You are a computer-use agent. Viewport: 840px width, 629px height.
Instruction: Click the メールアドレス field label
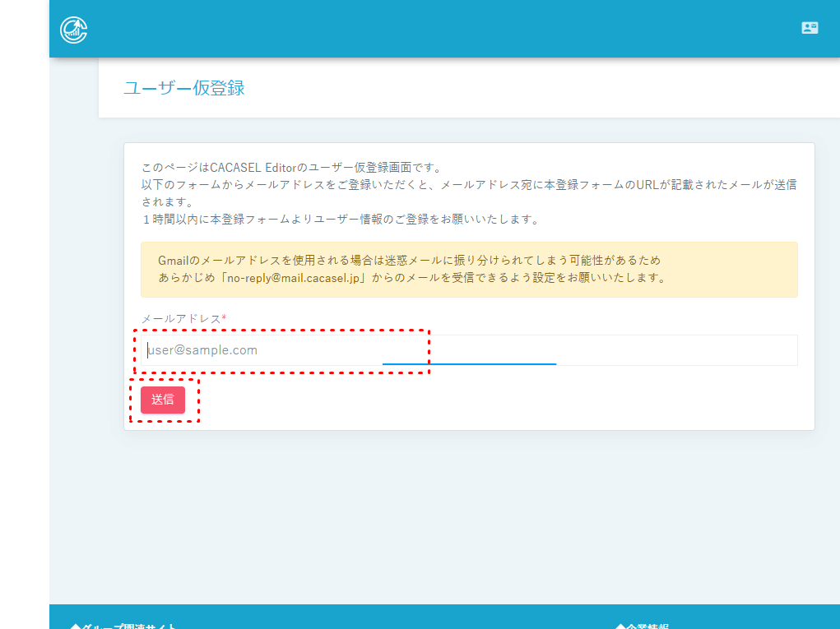click(180, 318)
